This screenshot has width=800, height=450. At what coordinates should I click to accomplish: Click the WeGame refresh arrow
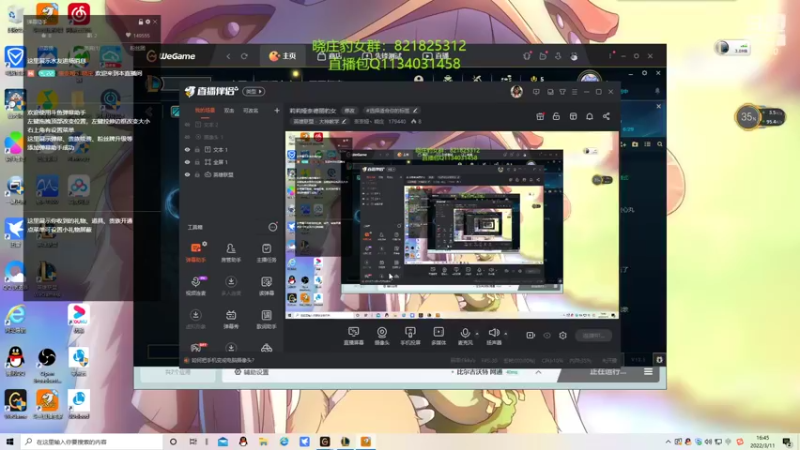pyautogui.click(x=244, y=56)
